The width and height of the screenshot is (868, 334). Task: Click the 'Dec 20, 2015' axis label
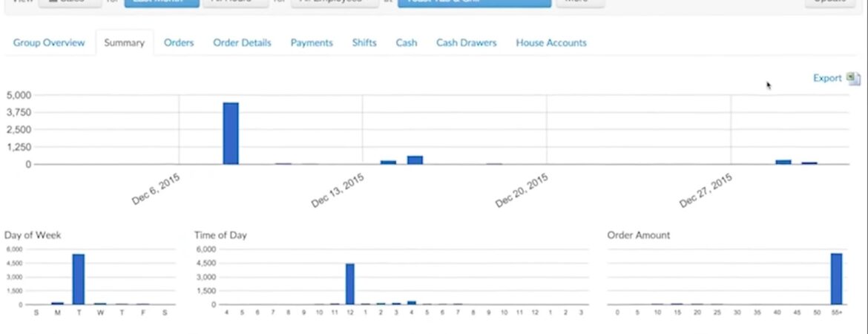point(522,191)
